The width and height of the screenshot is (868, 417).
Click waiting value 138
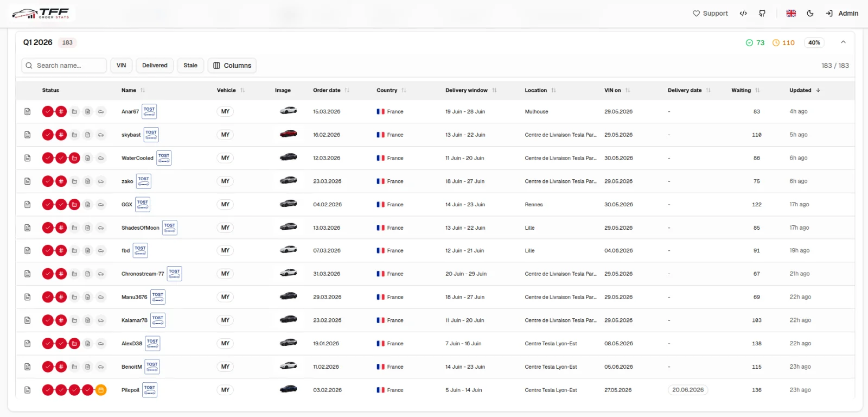757,344
